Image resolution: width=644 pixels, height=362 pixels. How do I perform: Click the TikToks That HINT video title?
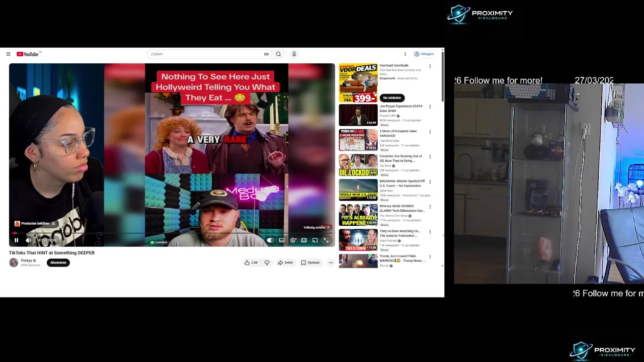tap(52, 253)
